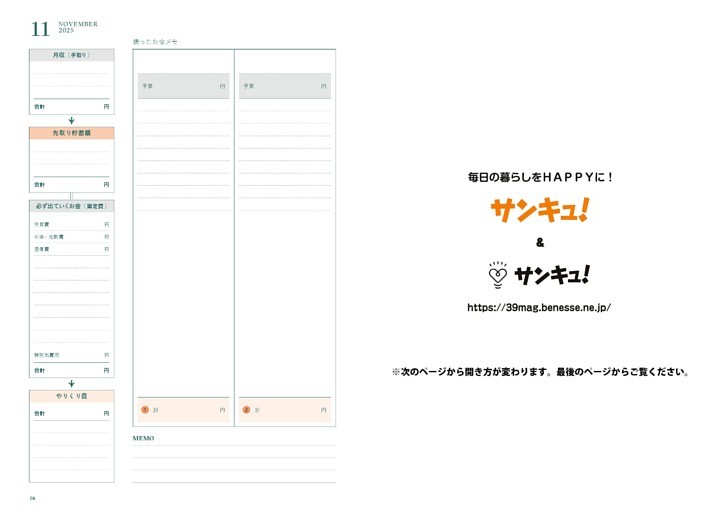
Task: Click the ※次のページから開き方が変わります notice
Action: coord(540,372)
